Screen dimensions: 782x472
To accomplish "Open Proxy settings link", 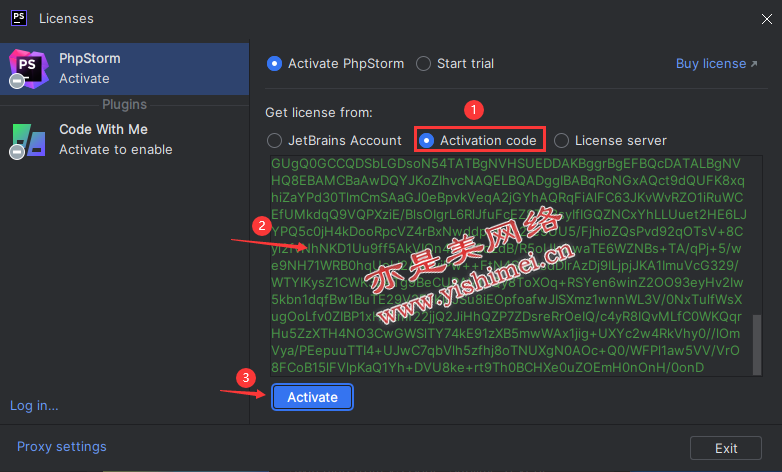I will (62, 447).
